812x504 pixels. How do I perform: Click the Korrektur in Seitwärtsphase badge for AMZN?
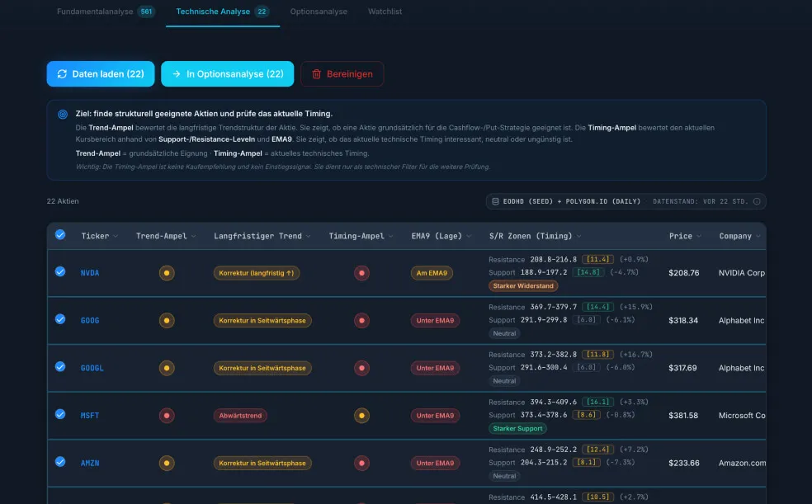tap(262, 463)
